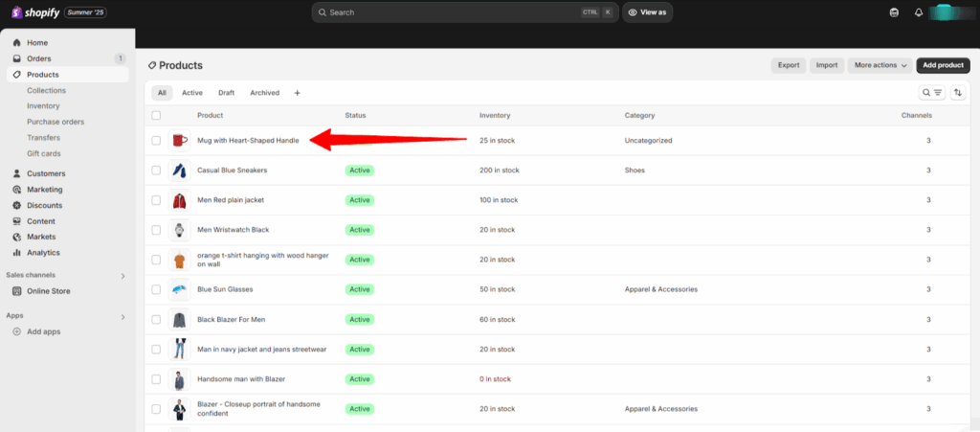Viewport: 980px width, 432px height.
Task: Tick the Mug with Heart-Shaped Handle checkbox
Action: [156, 141]
